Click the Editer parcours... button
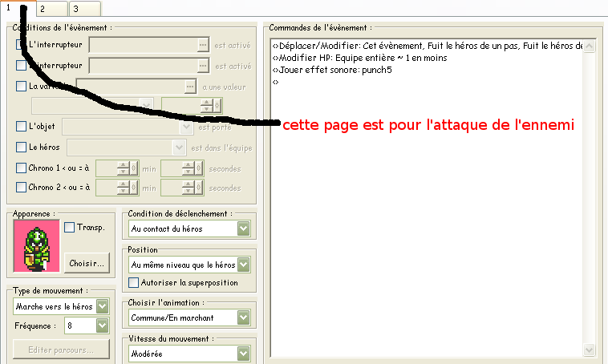 [61, 350]
